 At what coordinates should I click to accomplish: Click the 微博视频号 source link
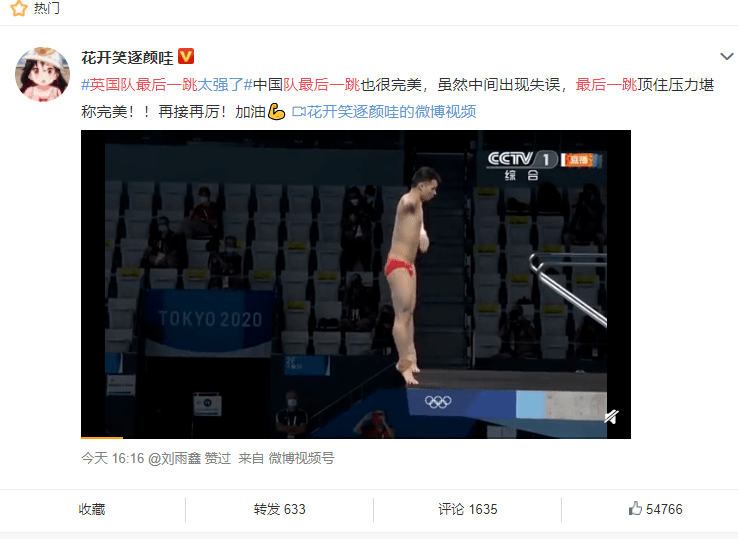click(301, 458)
